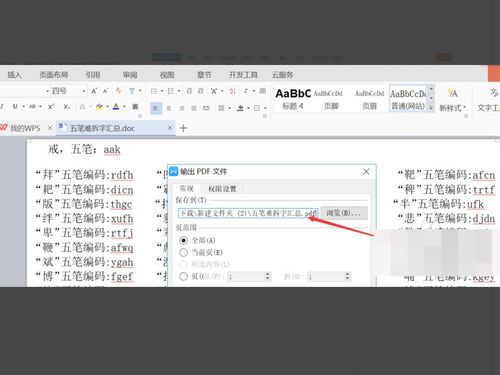This screenshot has width=500, height=375.
Task: Click the shrink font size icon
Action: 105,91
